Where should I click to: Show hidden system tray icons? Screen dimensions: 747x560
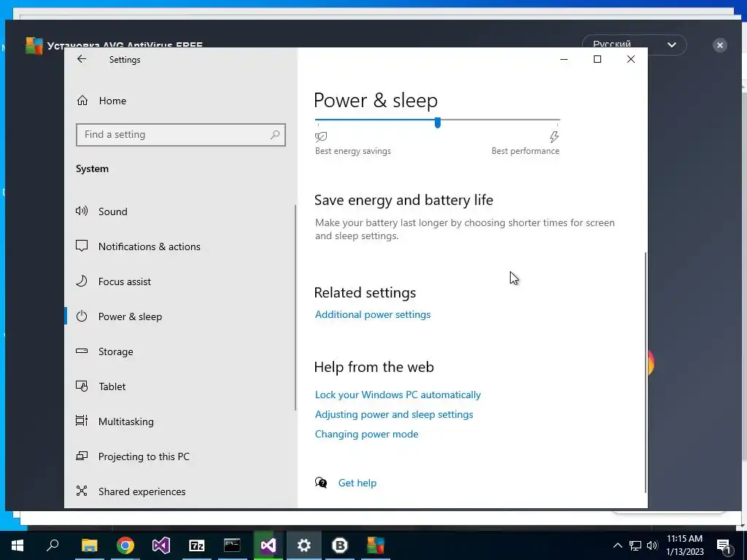[617, 545]
